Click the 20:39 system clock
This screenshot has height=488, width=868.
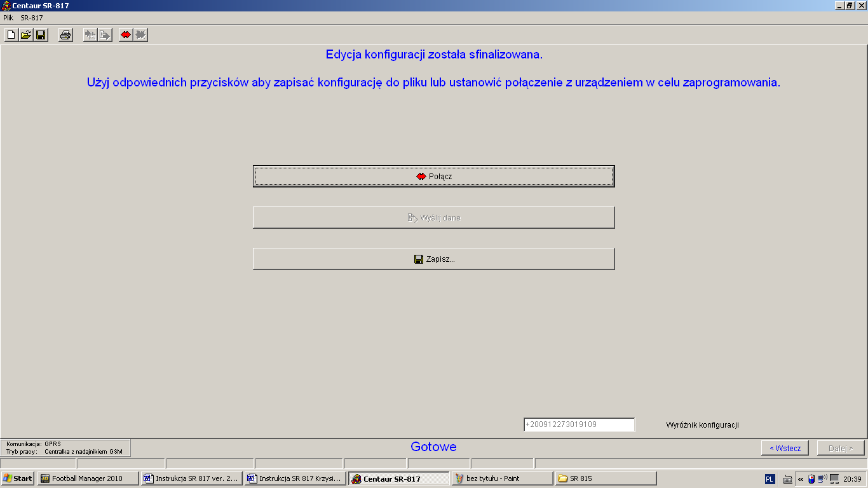click(852, 479)
